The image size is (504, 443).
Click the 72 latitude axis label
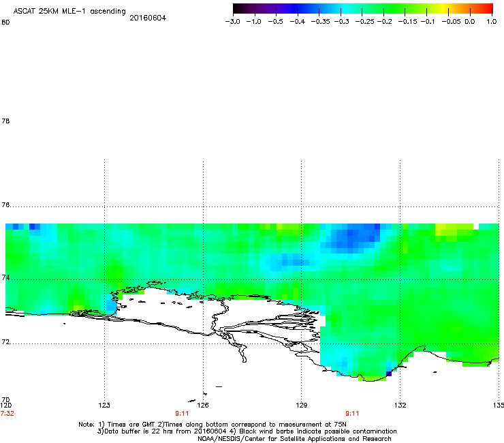click(x=5, y=341)
